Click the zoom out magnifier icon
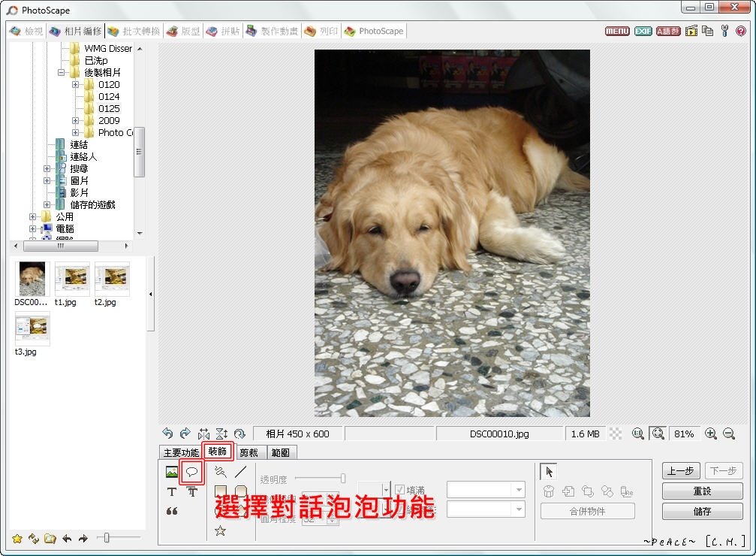756x556 pixels. click(729, 434)
